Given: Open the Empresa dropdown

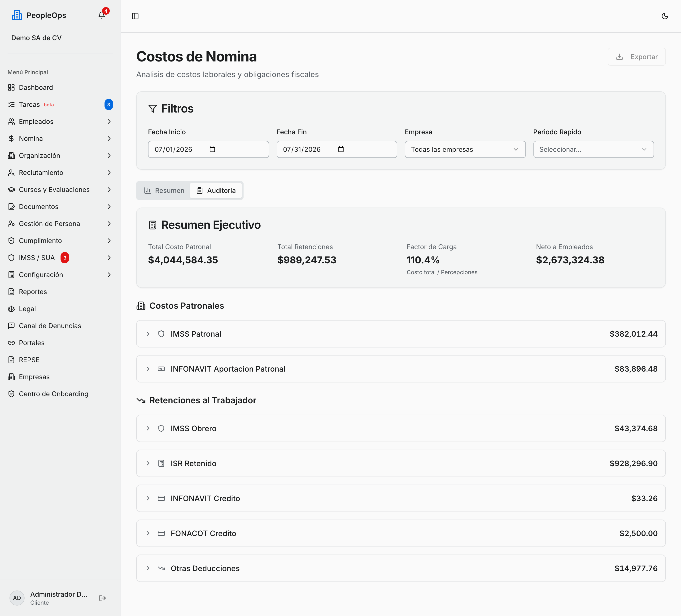Looking at the screenshot, I should tap(465, 149).
